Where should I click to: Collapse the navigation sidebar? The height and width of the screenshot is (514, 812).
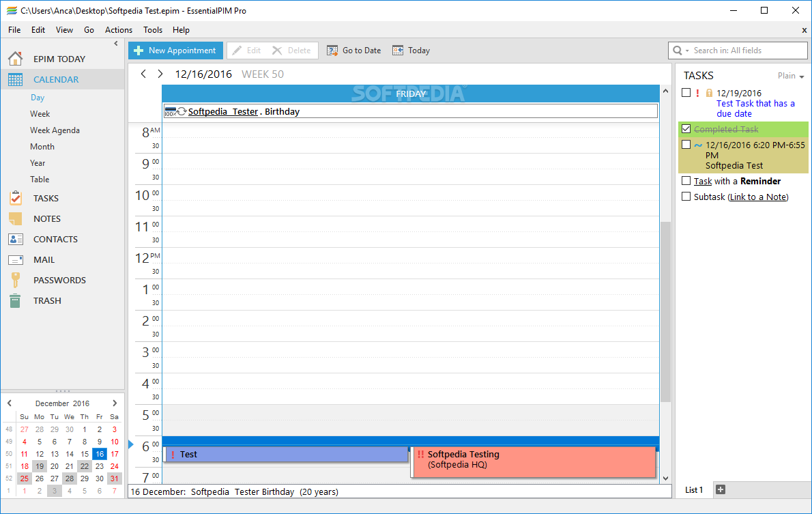pos(116,44)
